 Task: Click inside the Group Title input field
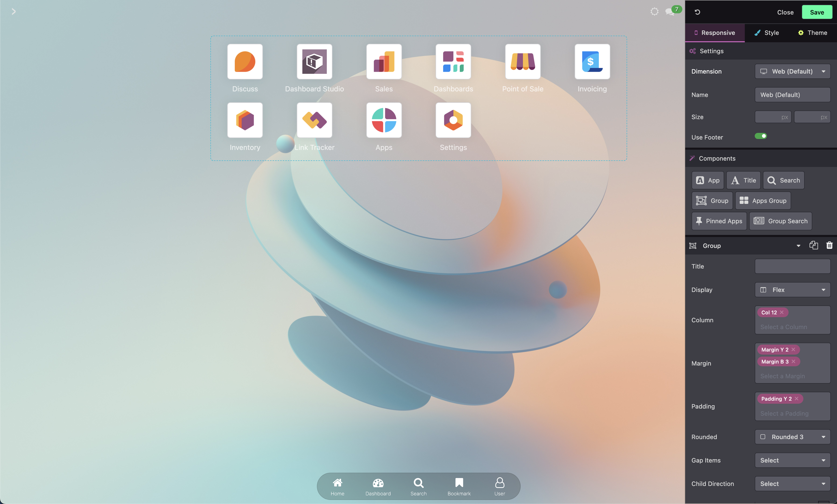point(792,267)
